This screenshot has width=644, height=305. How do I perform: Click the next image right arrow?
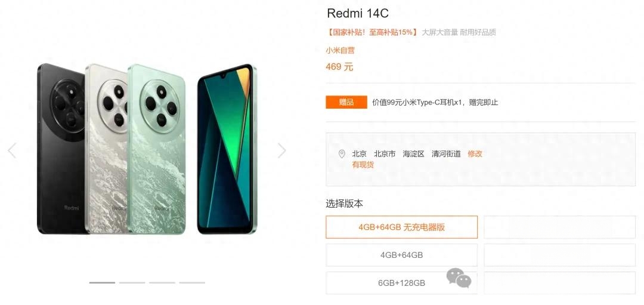tap(281, 150)
